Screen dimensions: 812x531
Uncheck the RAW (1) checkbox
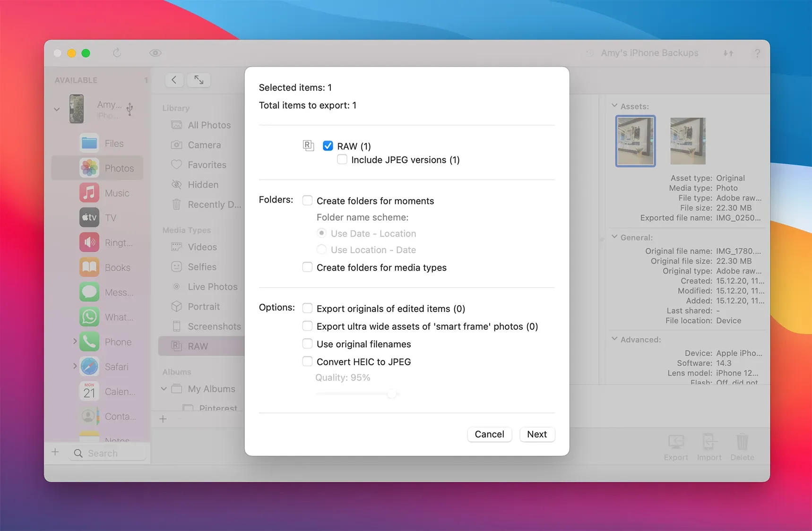pyautogui.click(x=328, y=146)
